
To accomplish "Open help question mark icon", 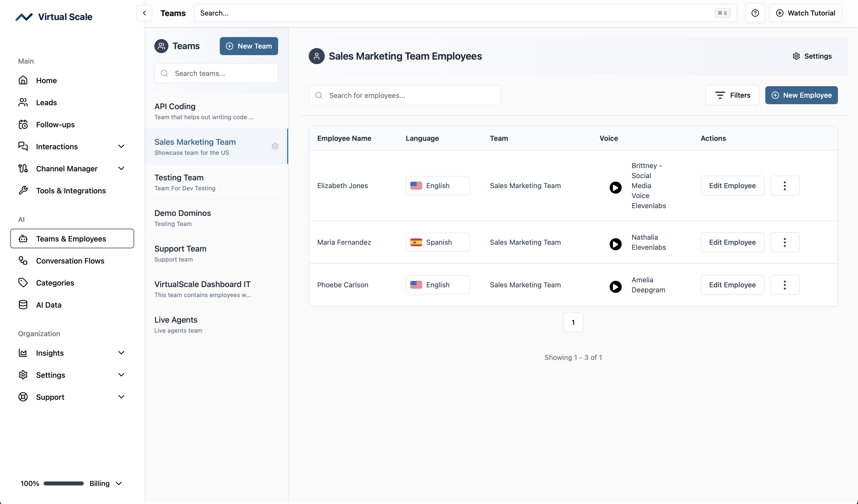I will click(755, 13).
